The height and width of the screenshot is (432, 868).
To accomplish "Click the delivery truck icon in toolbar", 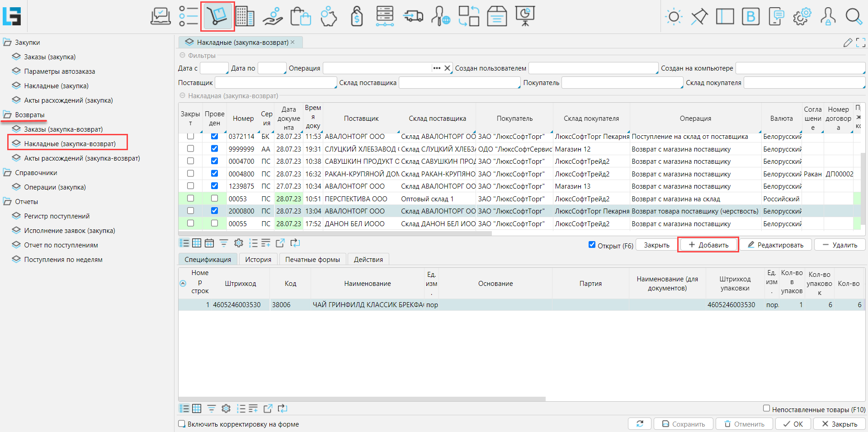I will (x=413, y=17).
